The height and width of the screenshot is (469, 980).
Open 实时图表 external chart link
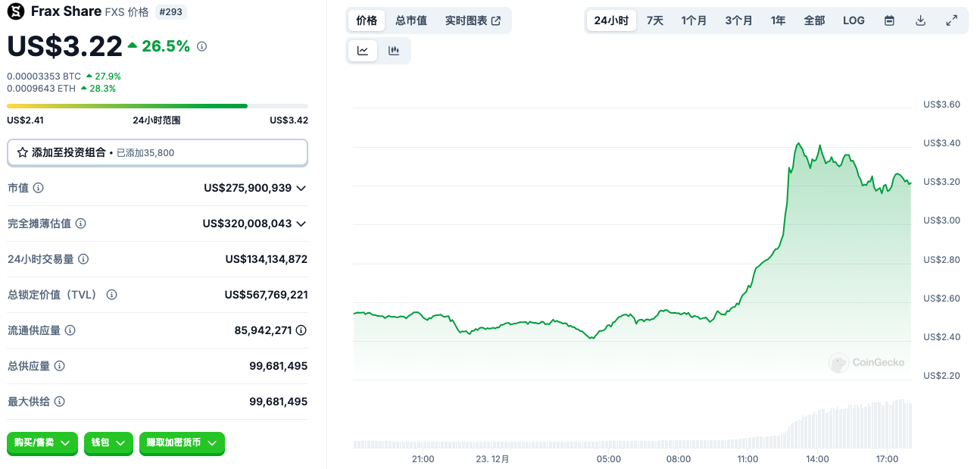[473, 20]
